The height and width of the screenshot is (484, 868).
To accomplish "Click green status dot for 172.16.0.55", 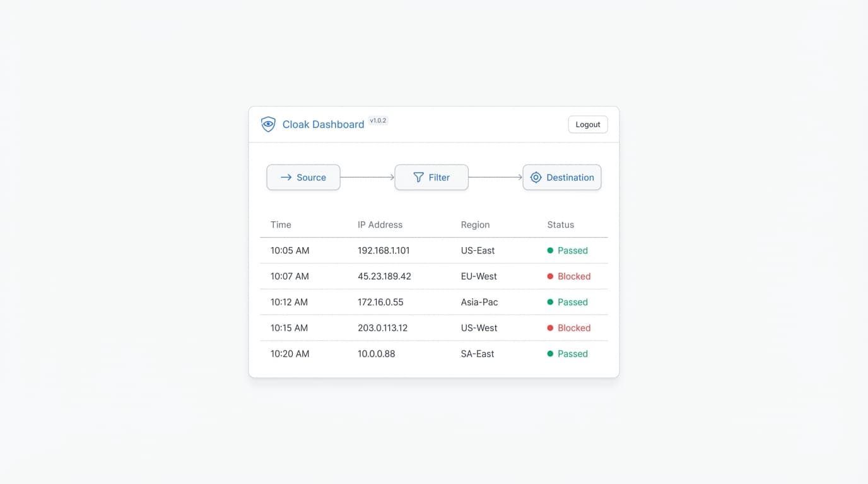I will tap(550, 302).
